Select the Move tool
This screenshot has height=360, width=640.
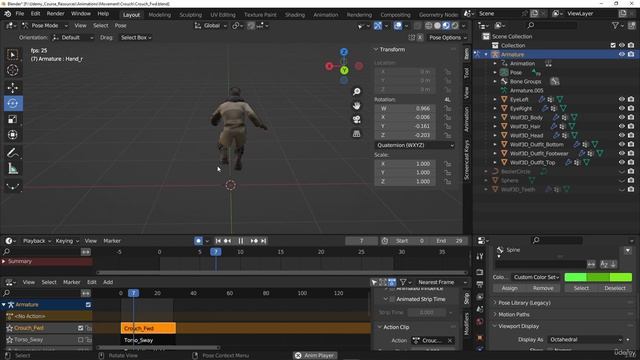tap(13, 87)
